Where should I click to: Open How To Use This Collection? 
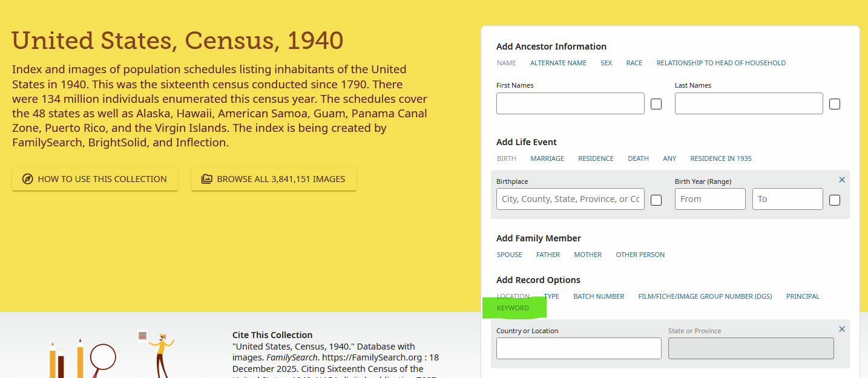click(x=95, y=179)
